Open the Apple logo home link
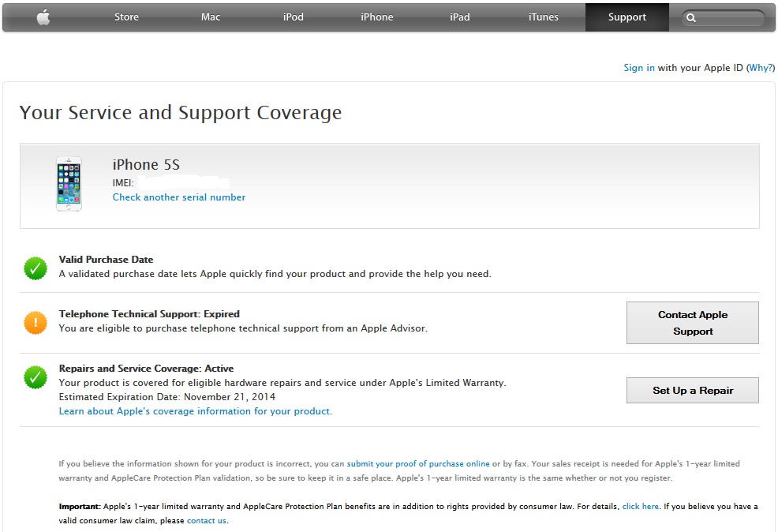 (x=43, y=17)
